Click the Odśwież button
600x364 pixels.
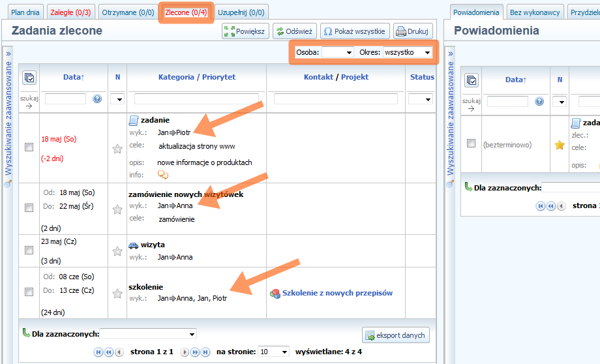(x=294, y=31)
